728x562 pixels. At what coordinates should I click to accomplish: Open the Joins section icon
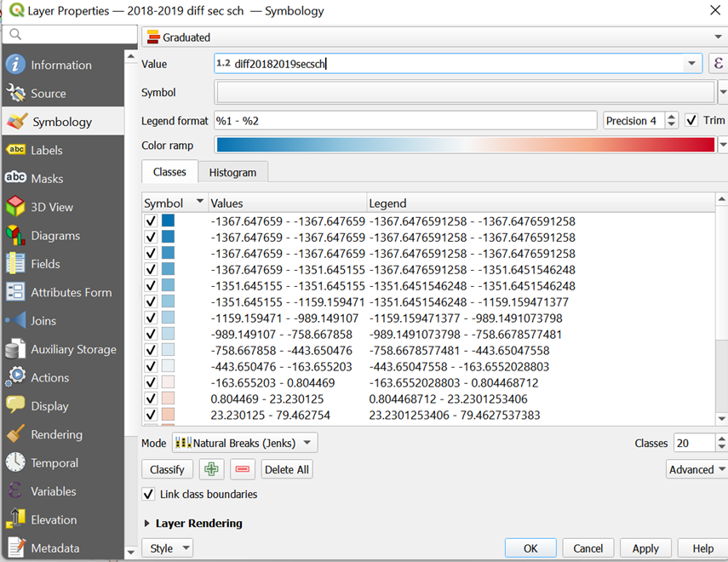click(15, 321)
